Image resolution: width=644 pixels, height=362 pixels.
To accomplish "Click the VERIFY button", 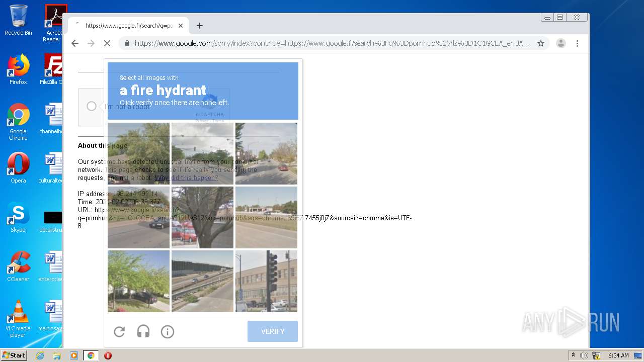I will coord(273,331).
